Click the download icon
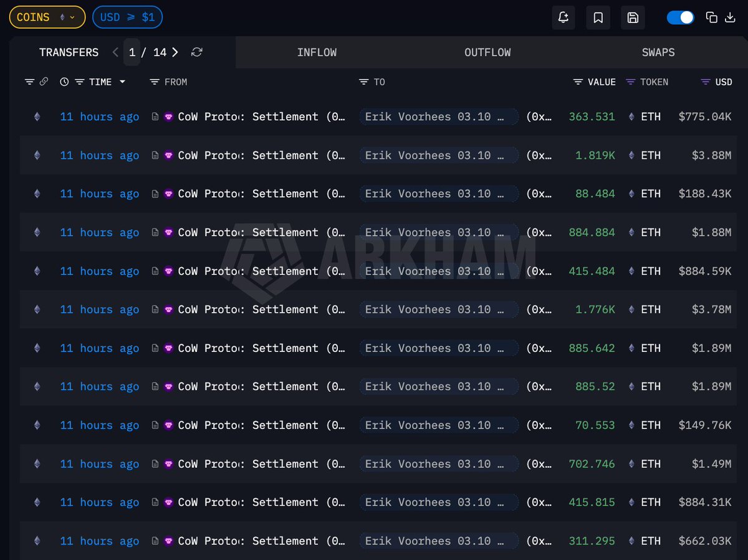748x560 pixels. point(731,17)
